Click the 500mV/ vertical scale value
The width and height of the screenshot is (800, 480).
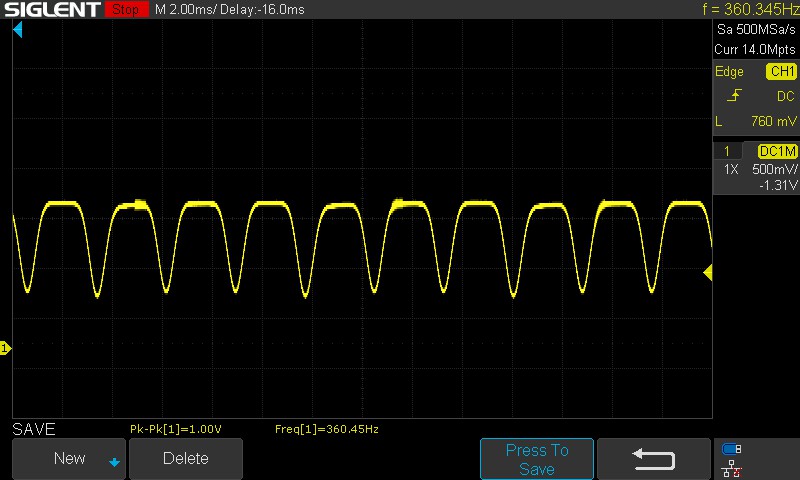coord(774,169)
